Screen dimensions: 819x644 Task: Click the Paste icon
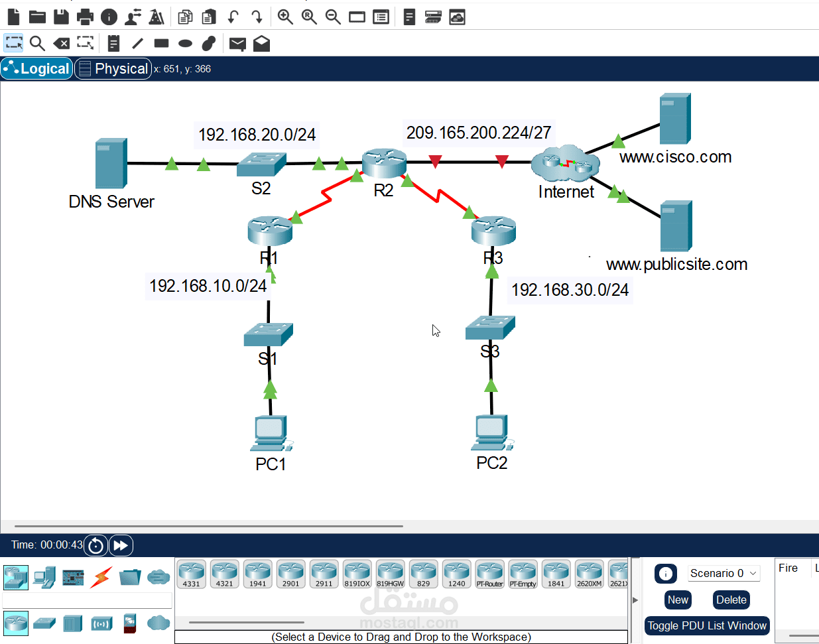tap(209, 17)
